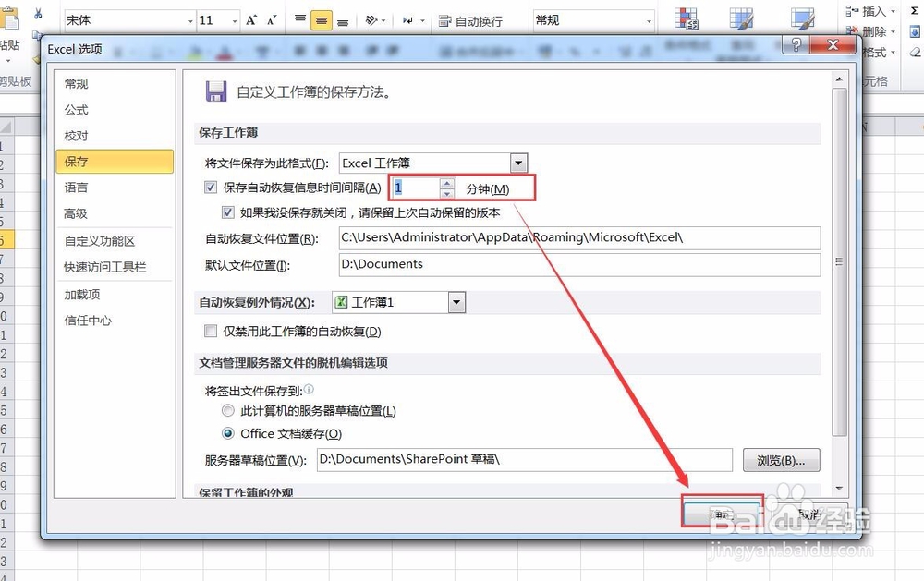The width and height of the screenshot is (924, 581).
Task: Open the 高级 options category
Action: coord(115,213)
